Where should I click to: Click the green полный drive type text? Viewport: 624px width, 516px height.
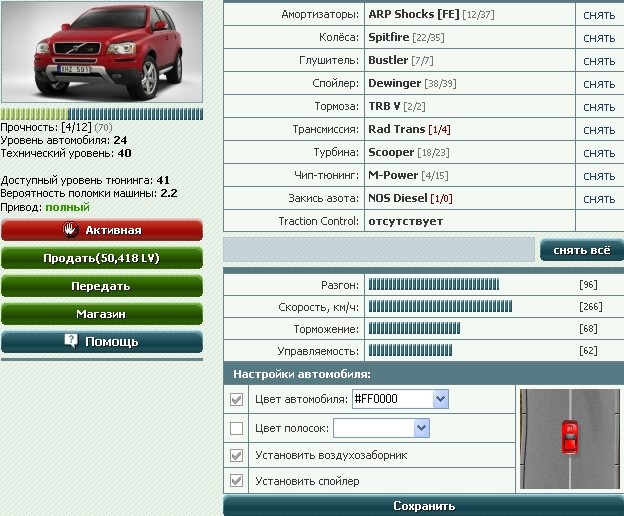[68, 207]
